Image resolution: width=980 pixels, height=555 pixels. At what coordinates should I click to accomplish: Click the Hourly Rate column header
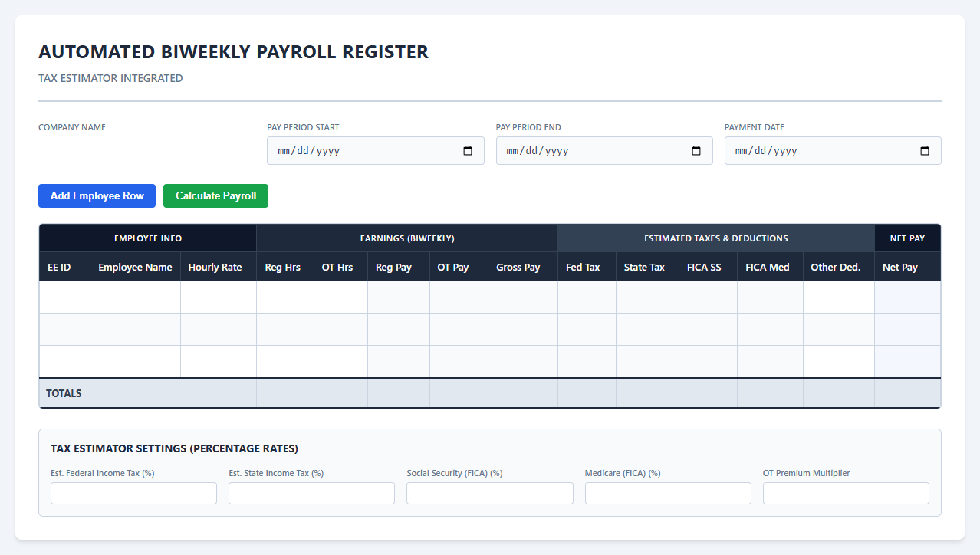click(219, 267)
